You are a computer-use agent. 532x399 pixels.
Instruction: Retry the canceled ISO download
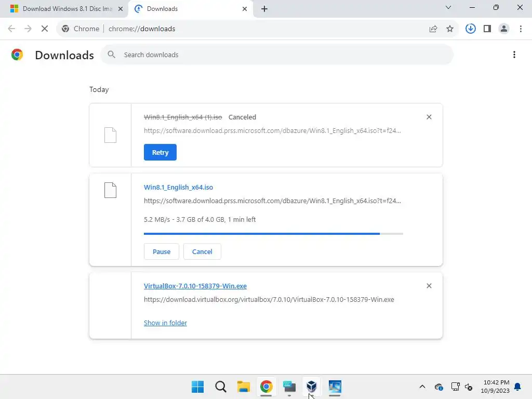point(160,152)
